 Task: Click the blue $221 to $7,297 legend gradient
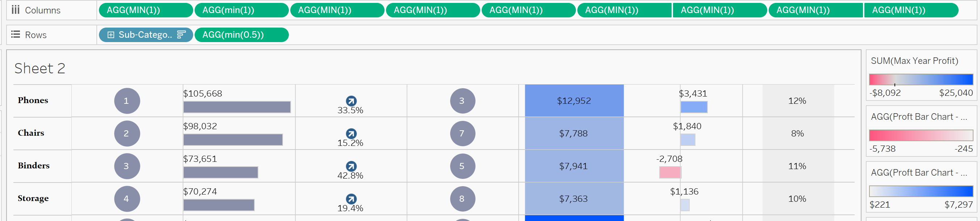(x=921, y=191)
